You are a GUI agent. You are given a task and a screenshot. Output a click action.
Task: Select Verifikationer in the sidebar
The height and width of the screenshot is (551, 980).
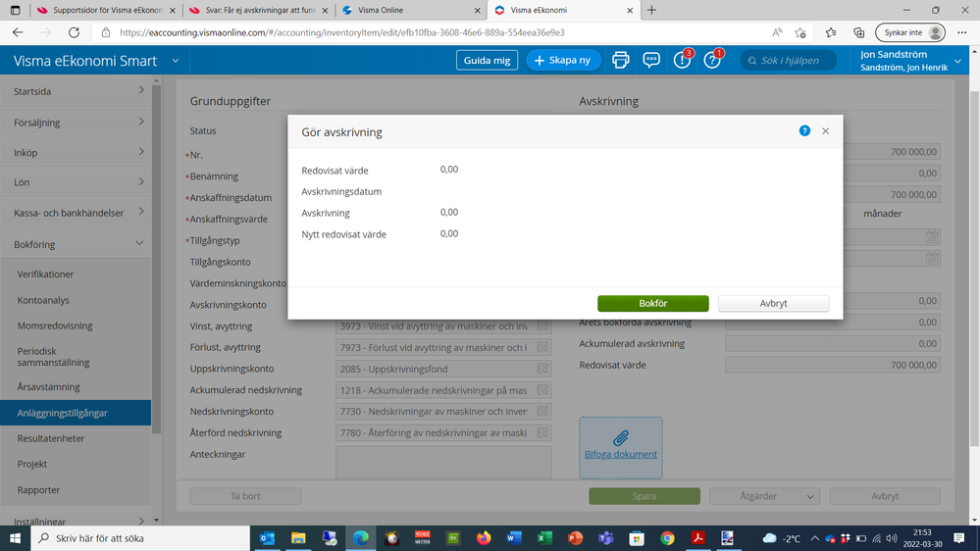point(46,275)
